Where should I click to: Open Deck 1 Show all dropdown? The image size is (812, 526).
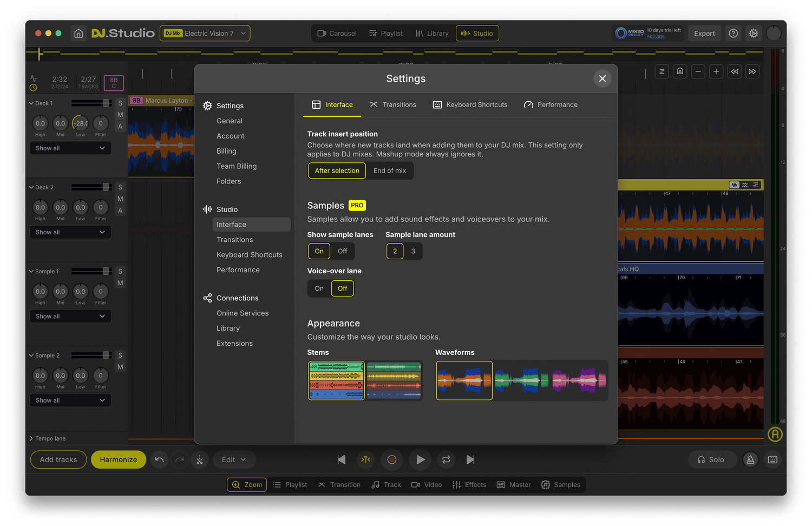coord(70,148)
